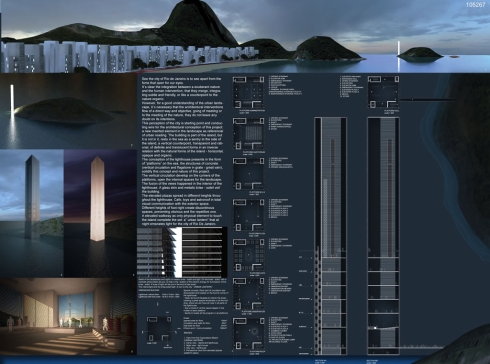This screenshot has height=364, width=490.
Task: Select the interior hall rendering with people
Action: coord(68,317)
